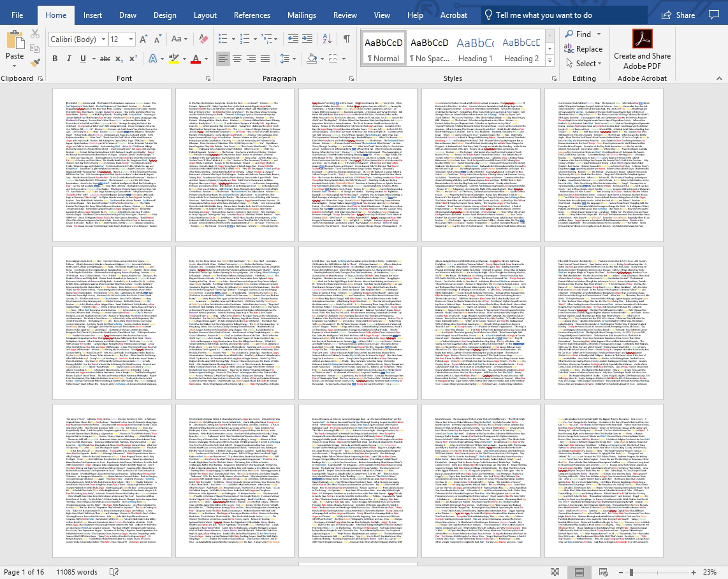
Task: Adjust the zoom slider handle
Action: [x=632, y=572]
